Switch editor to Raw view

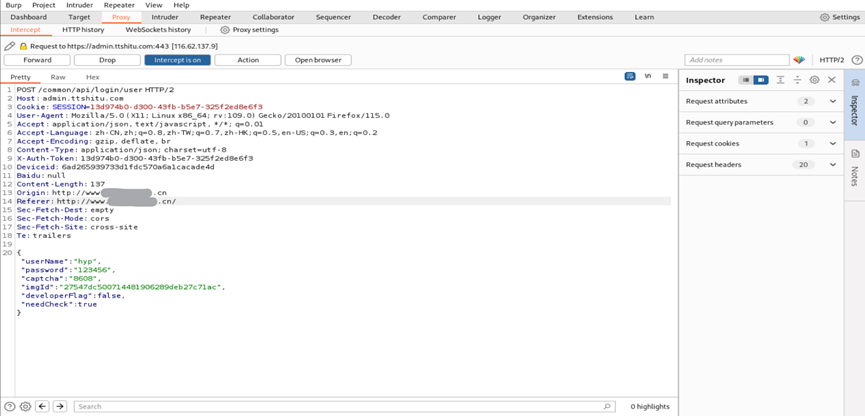58,77
